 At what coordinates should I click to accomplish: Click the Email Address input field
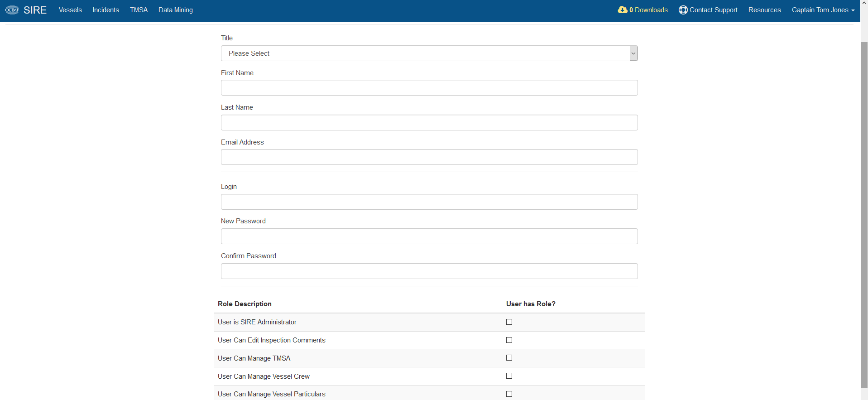tap(429, 157)
